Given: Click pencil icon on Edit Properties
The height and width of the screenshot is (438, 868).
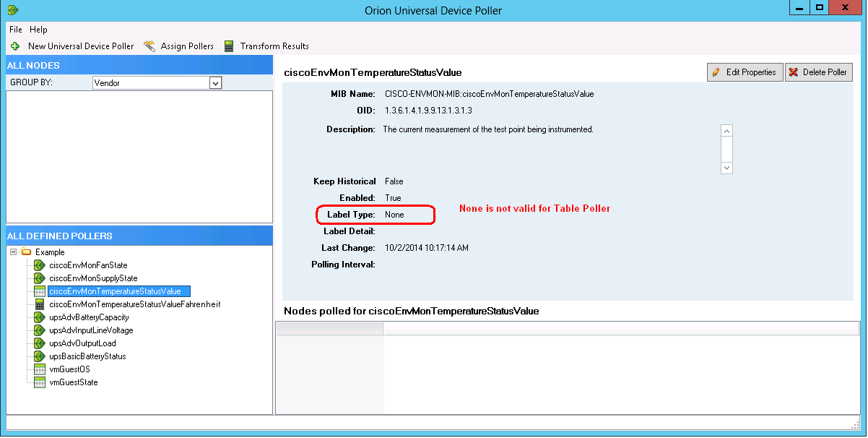Looking at the screenshot, I should coord(716,72).
